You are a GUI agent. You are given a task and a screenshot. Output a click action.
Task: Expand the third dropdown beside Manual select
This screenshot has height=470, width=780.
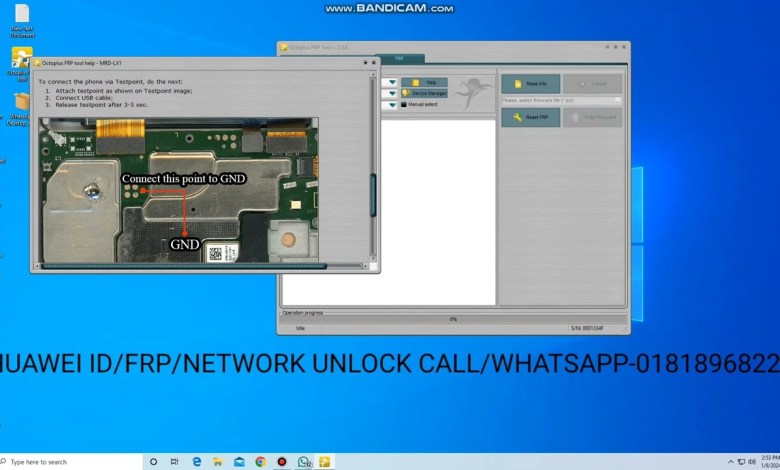[x=391, y=104]
